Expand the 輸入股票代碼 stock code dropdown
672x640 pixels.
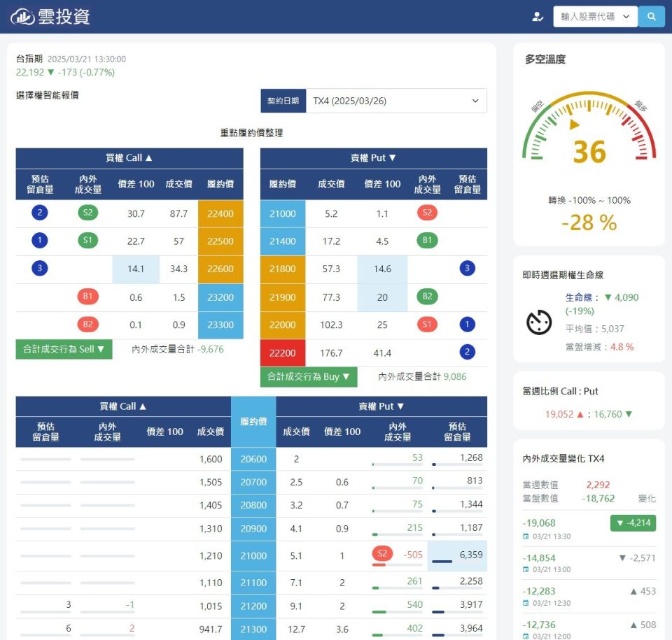click(595, 17)
